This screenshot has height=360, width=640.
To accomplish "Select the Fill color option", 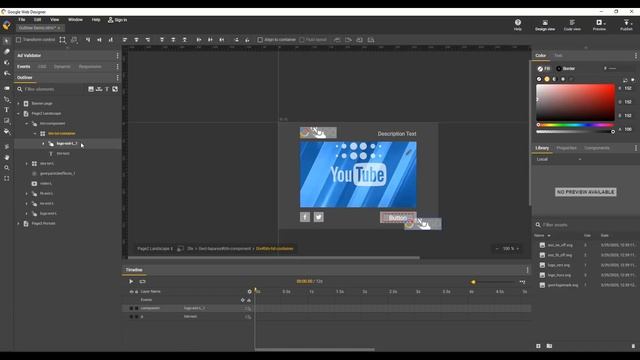I will (544, 69).
